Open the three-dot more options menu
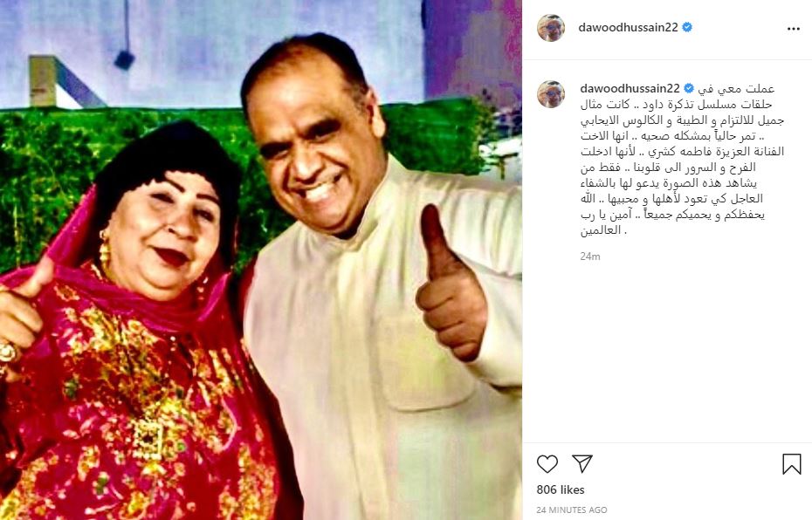Screen dimensions: 812x520 click(x=794, y=29)
